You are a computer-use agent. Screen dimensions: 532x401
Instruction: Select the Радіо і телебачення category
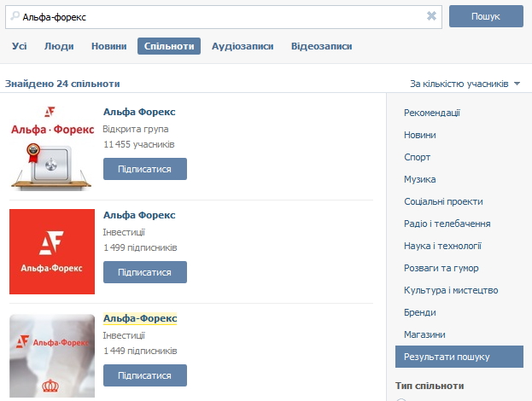click(447, 224)
